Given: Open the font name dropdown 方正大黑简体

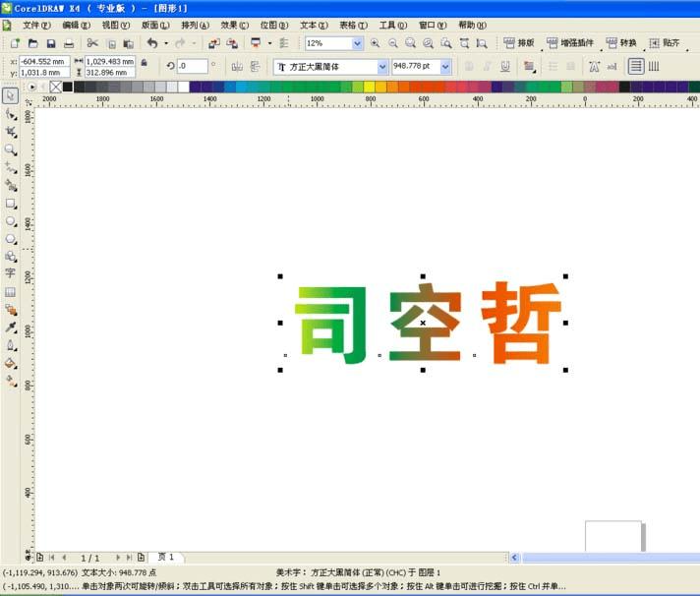Looking at the screenshot, I should click(382, 67).
